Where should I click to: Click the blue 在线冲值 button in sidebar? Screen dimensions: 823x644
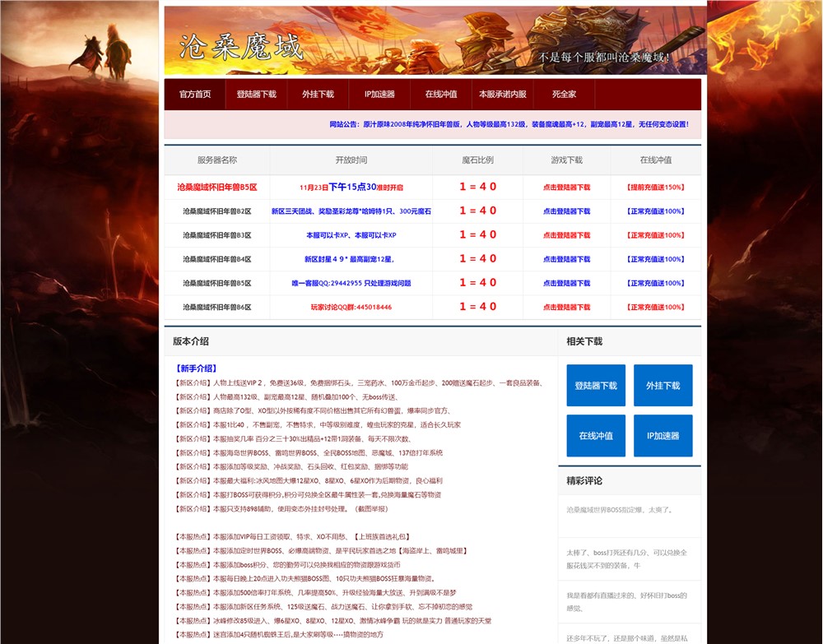click(596, 436)
